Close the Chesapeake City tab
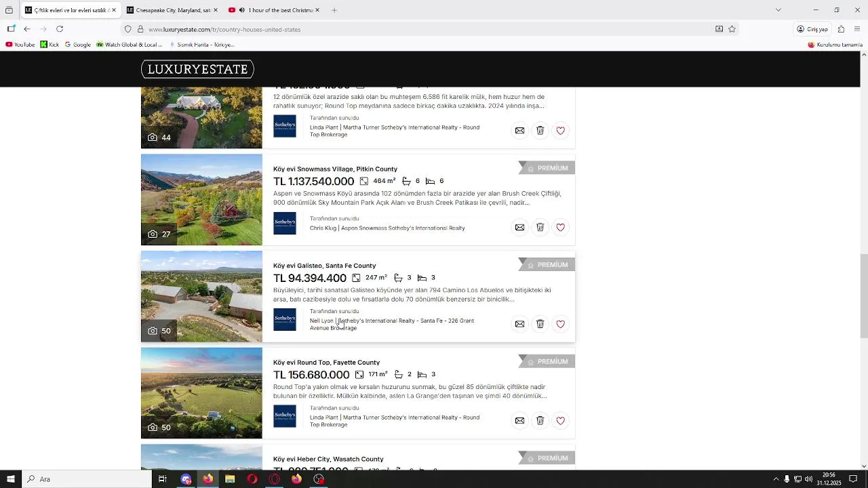This screenshot has width=868, height=488. [215, 10]
